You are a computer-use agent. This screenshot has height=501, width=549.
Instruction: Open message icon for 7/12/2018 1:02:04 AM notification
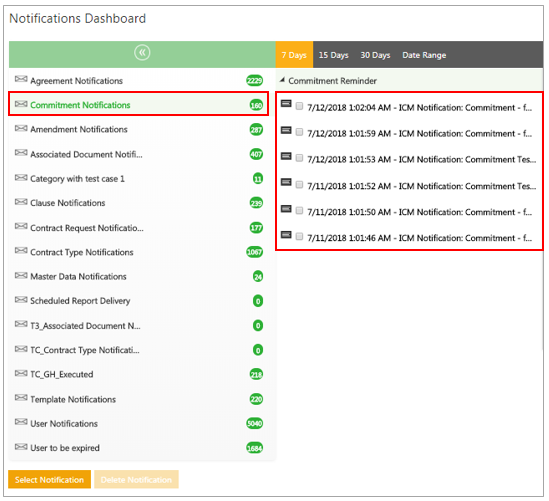coord(286,104)
